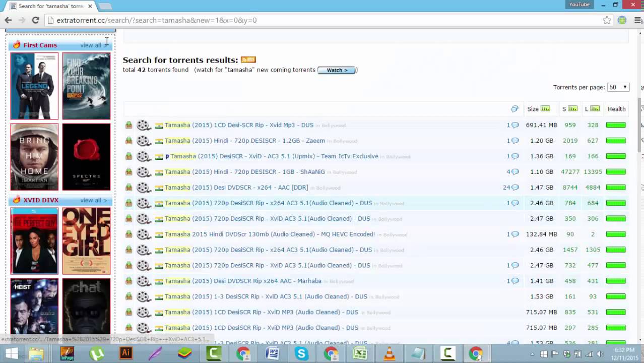Open The Perfect Guy poster thumbnail
Screen dimensions: 644x363
click(34, 241)
